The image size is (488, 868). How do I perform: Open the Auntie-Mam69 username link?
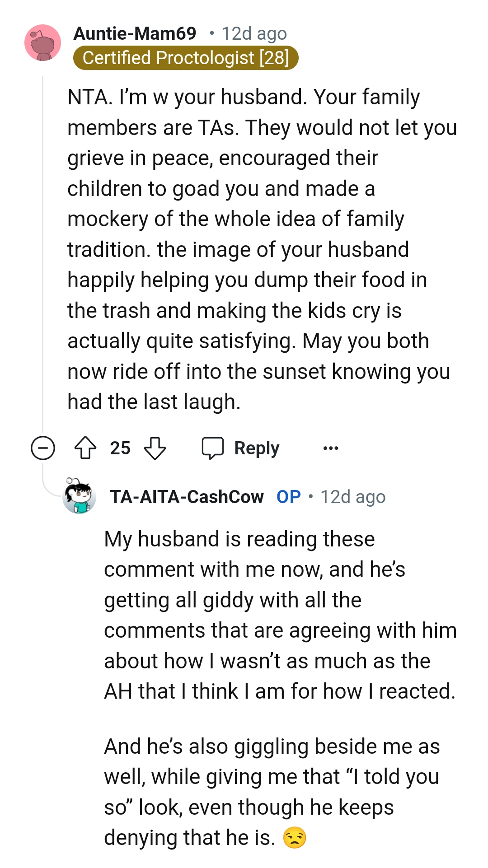click(x=135, y=33)
